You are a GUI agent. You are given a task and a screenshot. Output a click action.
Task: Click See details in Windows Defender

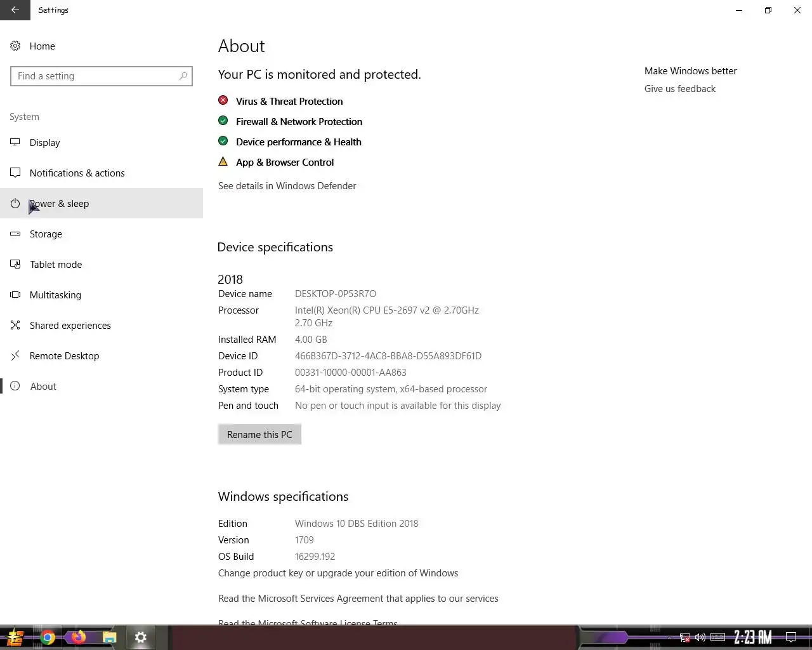pyautogui.click(x=287, y=186)
